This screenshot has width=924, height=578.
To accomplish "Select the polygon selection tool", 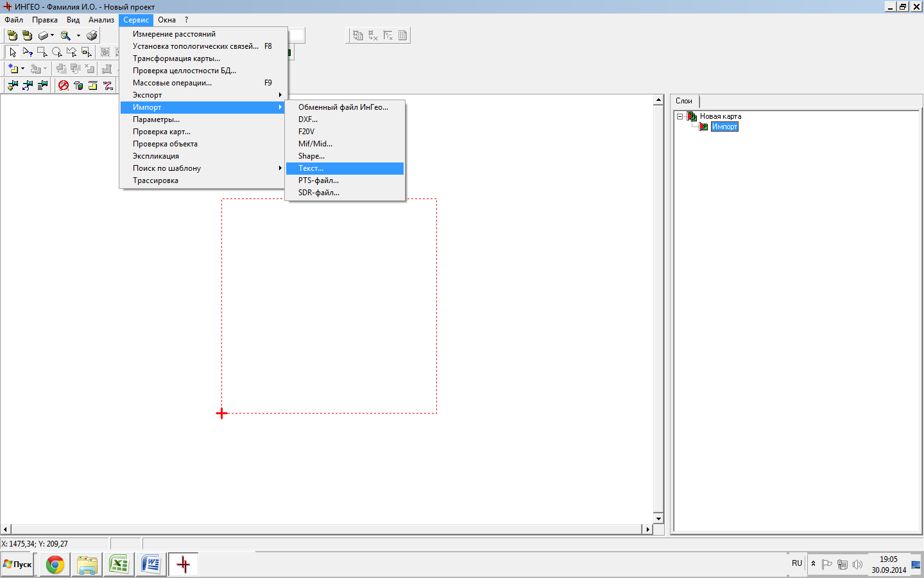I will (x=72, y=52).
